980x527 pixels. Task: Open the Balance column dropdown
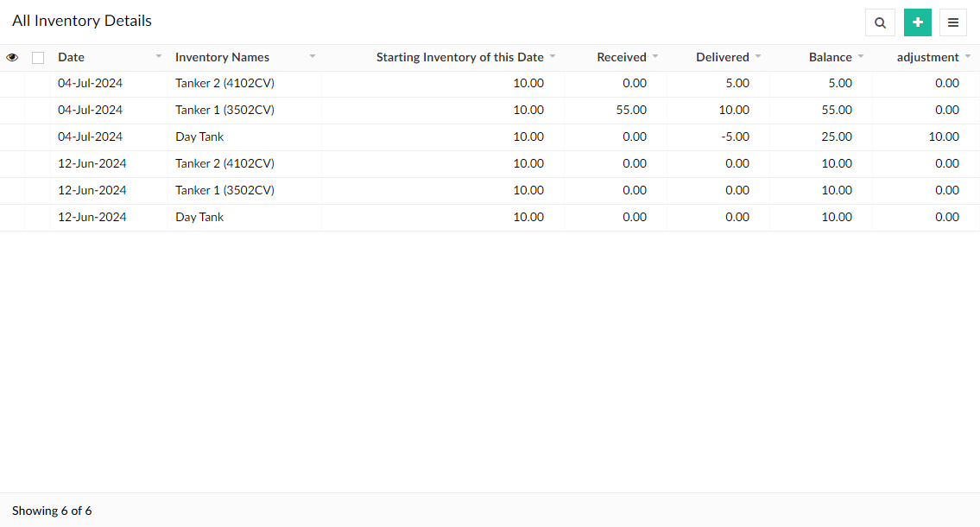(x=860, y=57)
